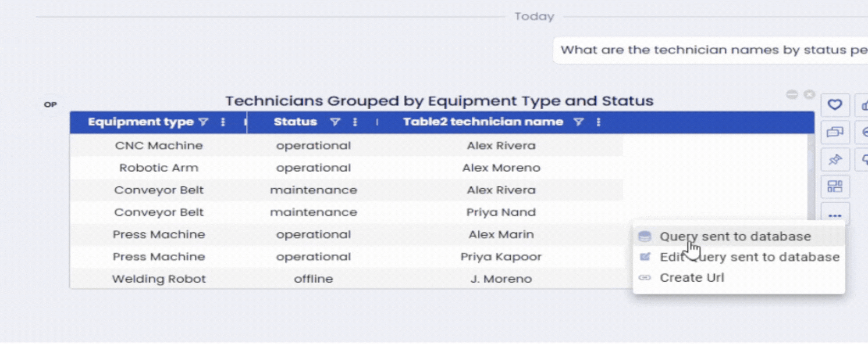Click the Create Url option

pyautogui.click(x=692, y=277)
